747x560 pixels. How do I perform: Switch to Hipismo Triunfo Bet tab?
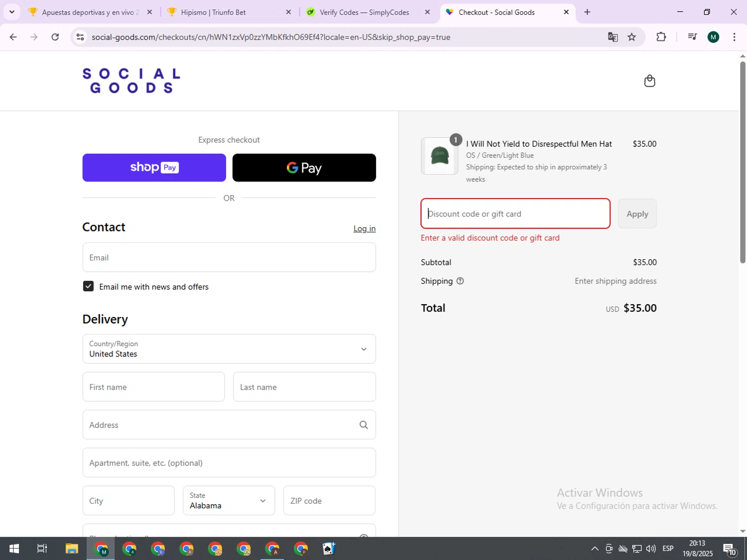[230, 12]
